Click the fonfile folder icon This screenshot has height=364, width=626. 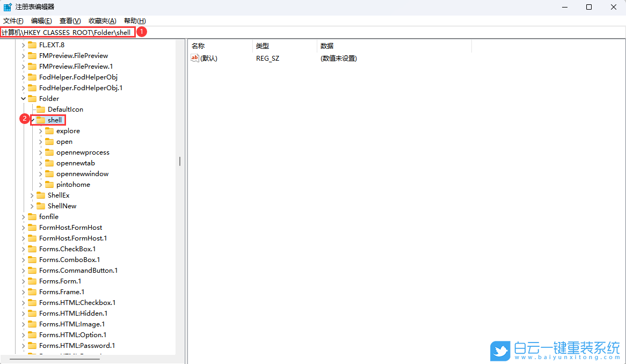point(33,216)
